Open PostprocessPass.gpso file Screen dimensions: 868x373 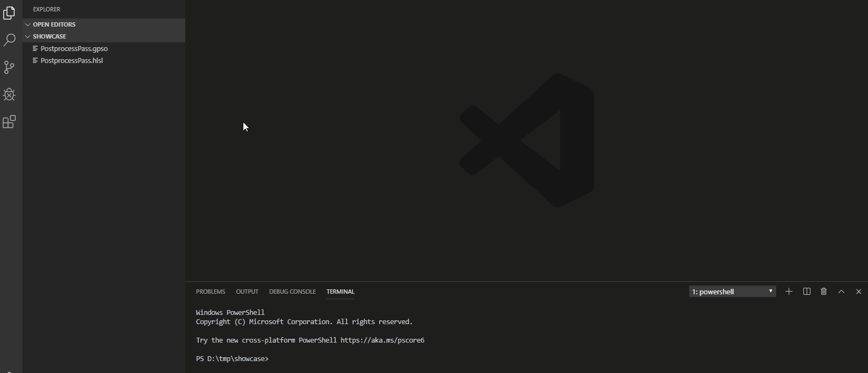tap(74, 48)
